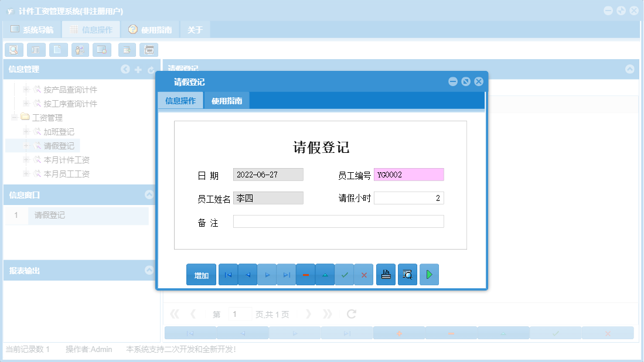644x362 pixels.
Task: Jump to first record in the dialog
Action: click(x=228, y=274)
